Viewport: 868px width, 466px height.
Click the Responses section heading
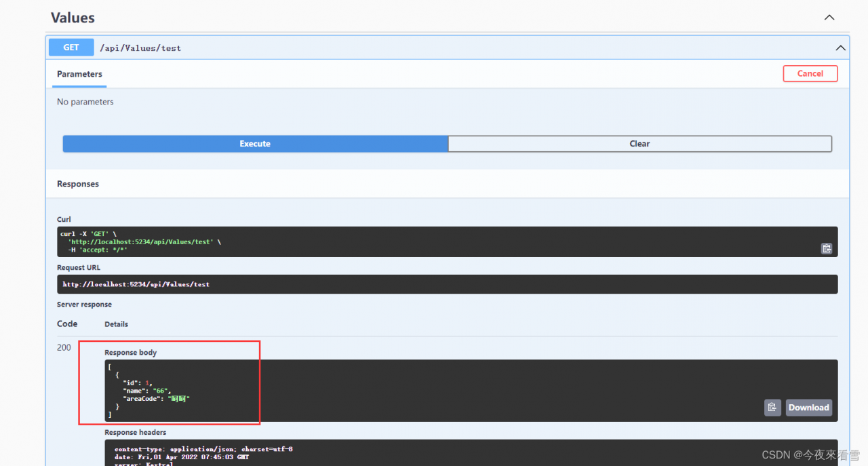pyautogui.click(x=78, y=184)
